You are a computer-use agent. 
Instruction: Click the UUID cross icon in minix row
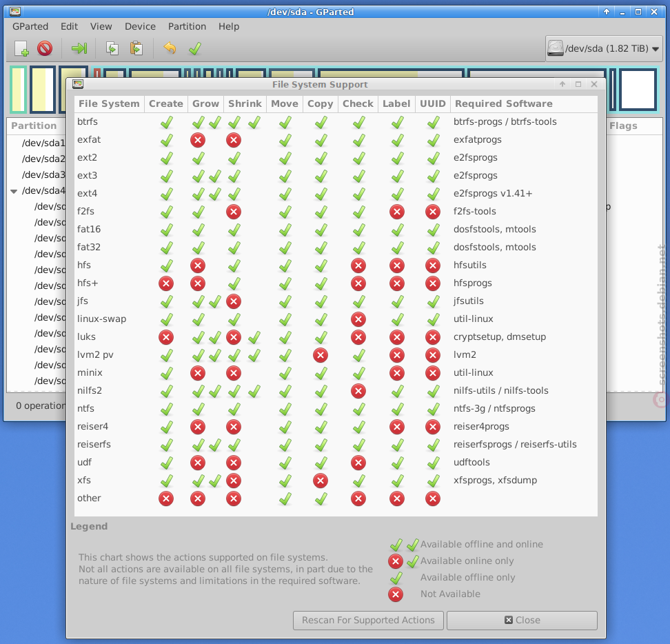[432, 373]
